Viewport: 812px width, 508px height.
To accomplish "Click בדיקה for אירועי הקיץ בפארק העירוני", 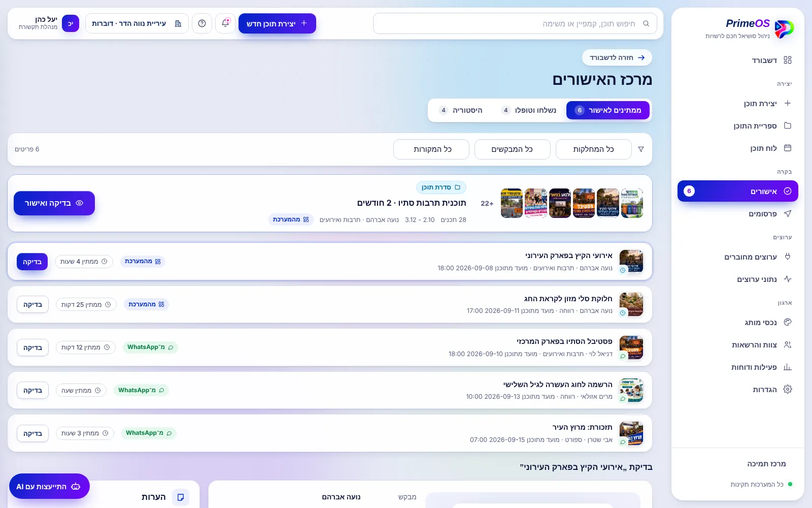I will pyautogui.click(x=32, y=262).
